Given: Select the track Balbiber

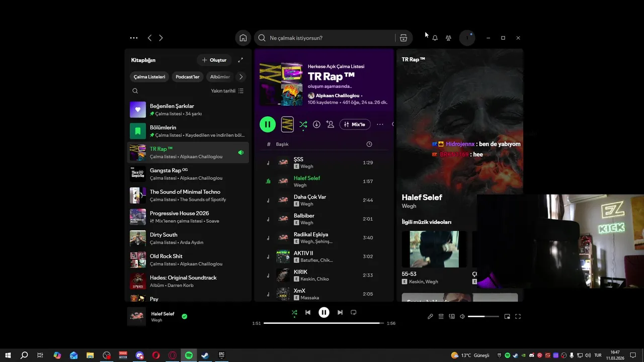Looking at the screenshot, I should click(x=325, y=219).
